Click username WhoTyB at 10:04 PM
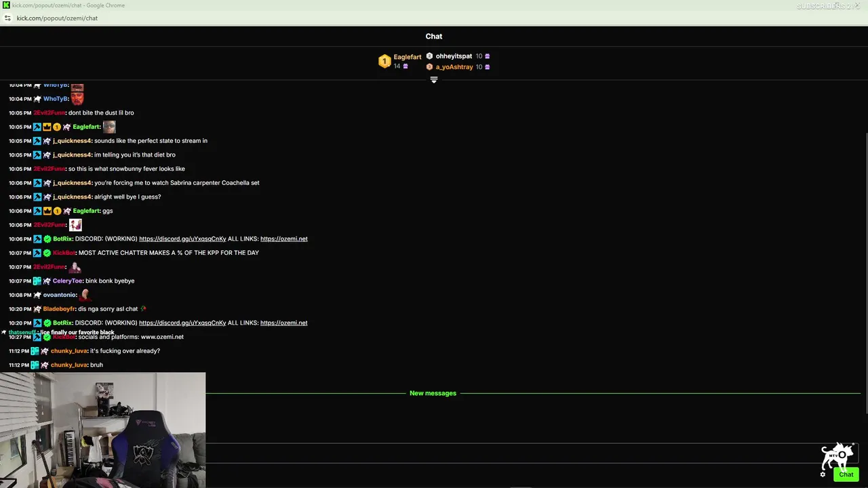The width and height of the screenshot is (868, 488). point(56,99)
